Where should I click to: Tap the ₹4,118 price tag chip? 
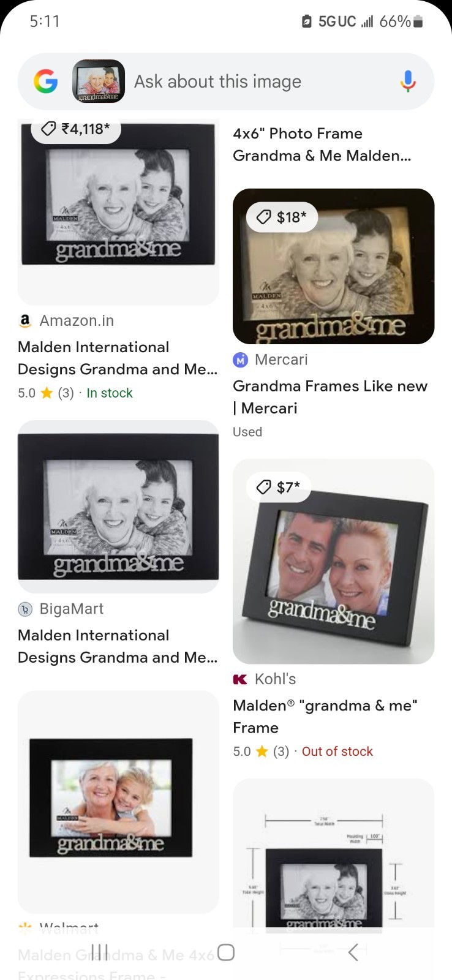click(x=76, y=129)
